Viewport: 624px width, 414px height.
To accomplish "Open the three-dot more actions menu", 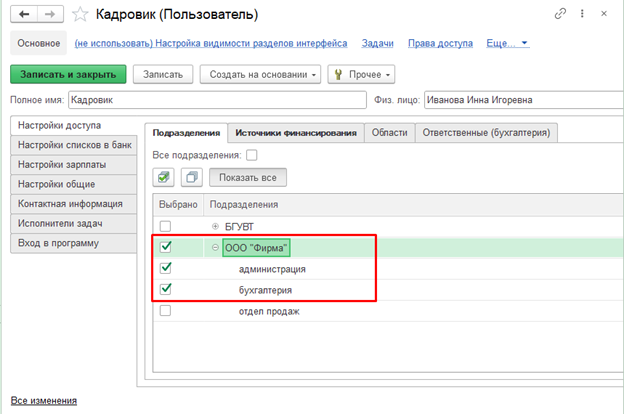I will click(582, 14).
